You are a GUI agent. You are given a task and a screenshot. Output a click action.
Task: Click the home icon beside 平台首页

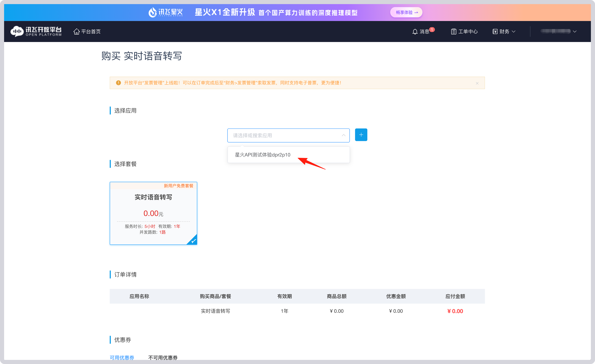77,31
